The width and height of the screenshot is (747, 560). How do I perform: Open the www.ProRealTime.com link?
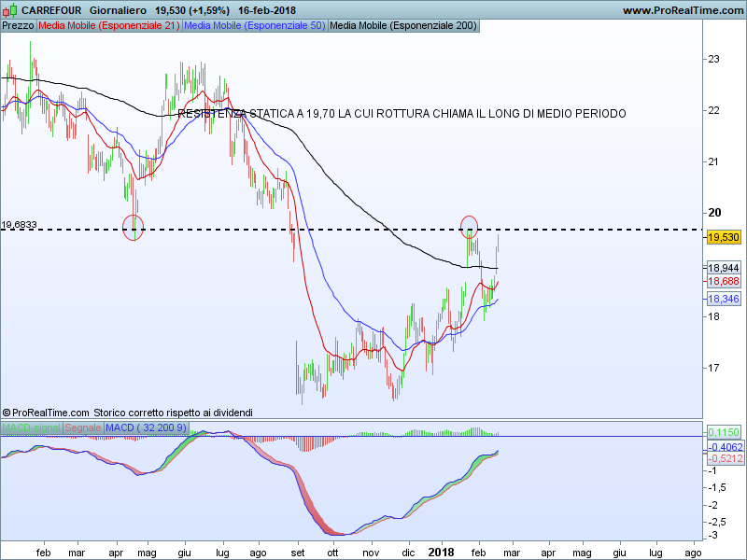[682, 10]
